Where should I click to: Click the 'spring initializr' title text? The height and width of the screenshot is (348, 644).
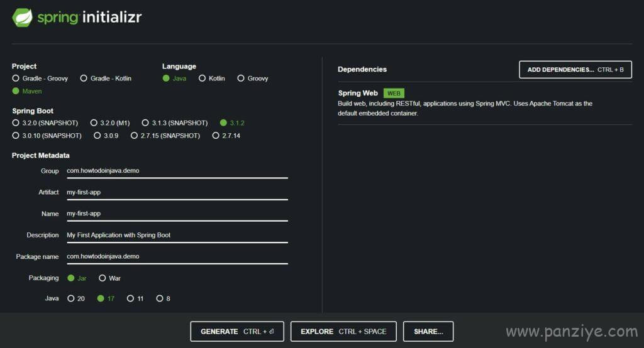pos(89,17)
